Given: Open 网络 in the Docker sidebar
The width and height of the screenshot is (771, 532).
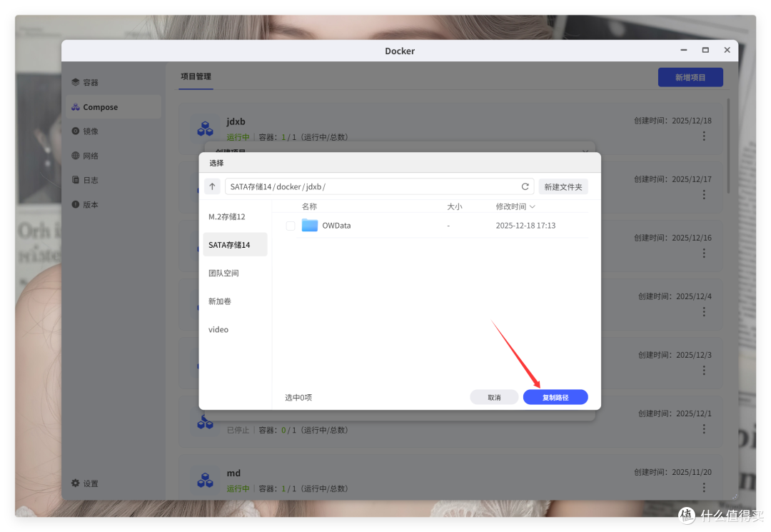Looking at the screenshot, I should point(113,156).
